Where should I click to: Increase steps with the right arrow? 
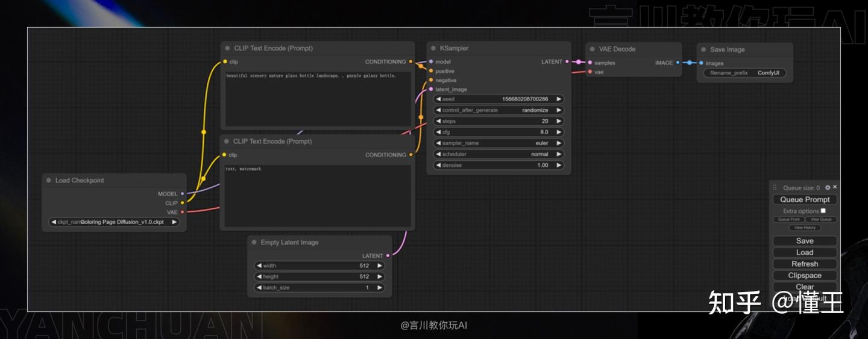click(x=559, y=121)
